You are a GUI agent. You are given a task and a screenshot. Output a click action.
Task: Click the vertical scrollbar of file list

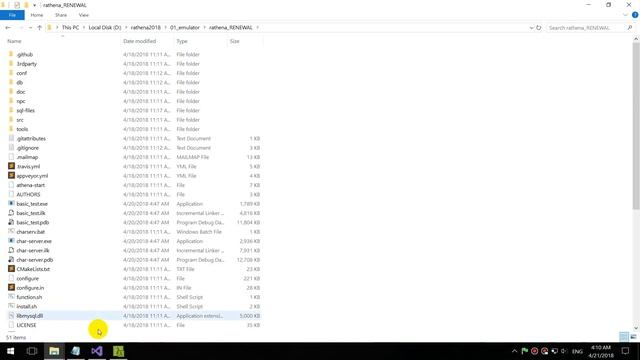[636, 127]
